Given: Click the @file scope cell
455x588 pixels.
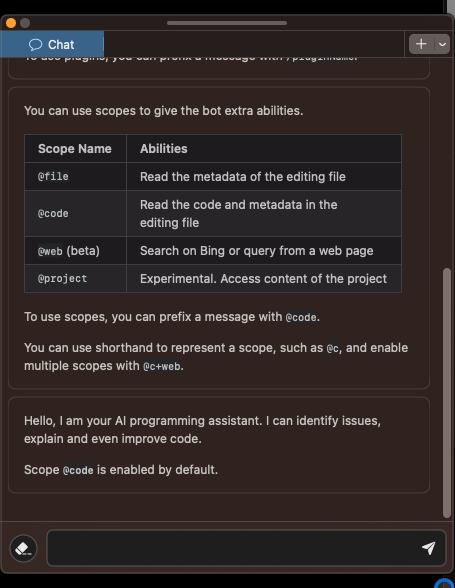Looking at the screenshot, I should pyautogui.click(x=75, y=176).
